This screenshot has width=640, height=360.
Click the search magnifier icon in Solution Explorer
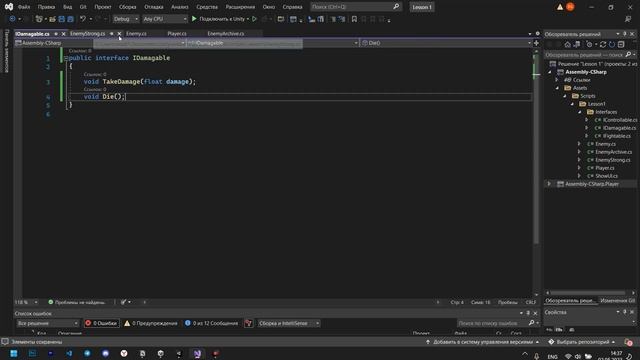coord(628,54)
